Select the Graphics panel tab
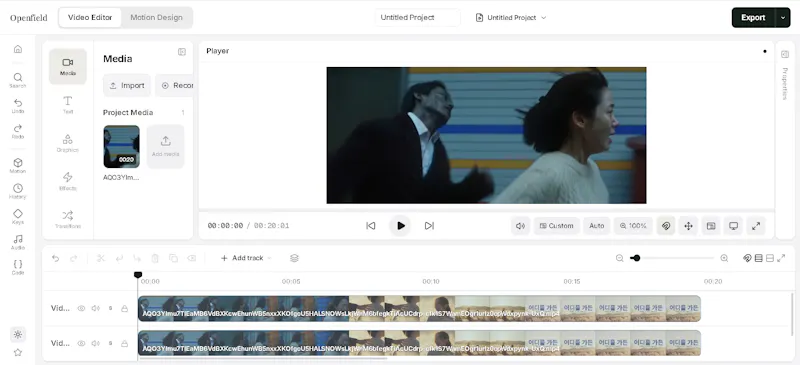 pos(68,143)
